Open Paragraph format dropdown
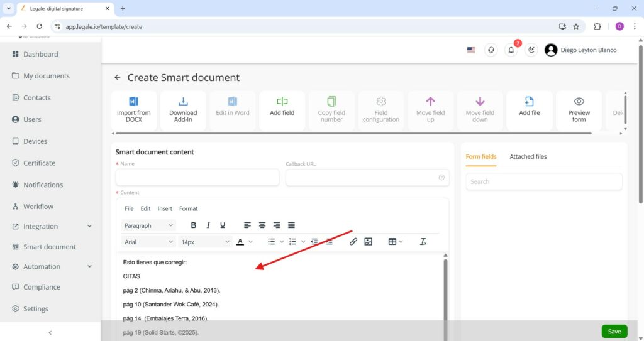Image resolution: width=644 pixels, height=341 pixels. pos(148,225)
